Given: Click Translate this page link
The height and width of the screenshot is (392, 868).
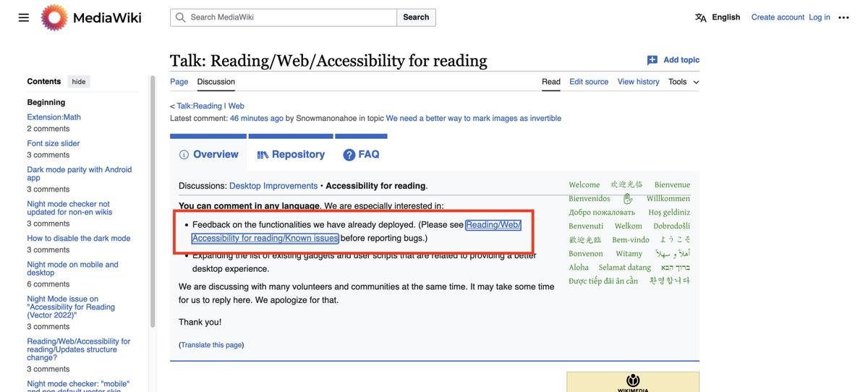Looking at the screenshot, I should point(211,345).
